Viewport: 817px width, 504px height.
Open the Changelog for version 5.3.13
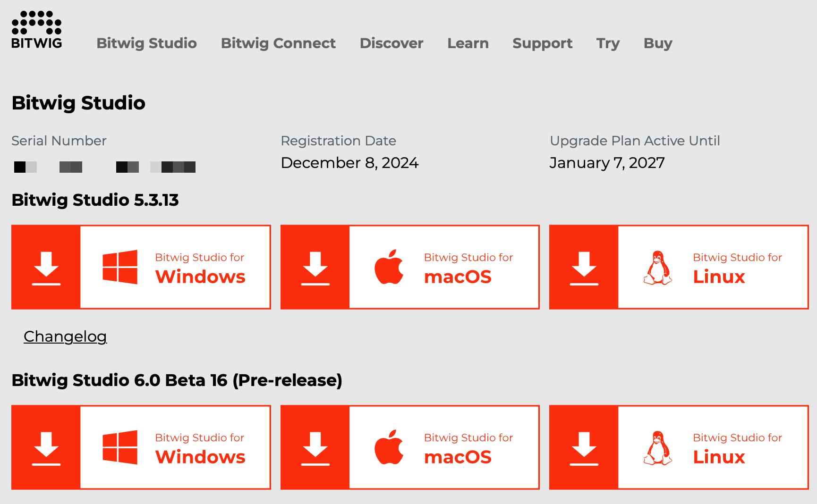65,336
